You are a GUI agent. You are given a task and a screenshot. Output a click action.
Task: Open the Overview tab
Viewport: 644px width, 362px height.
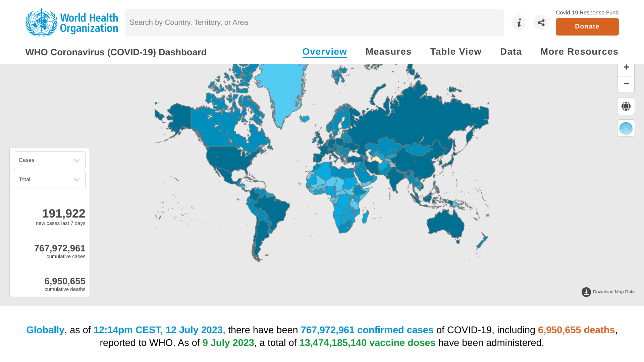click(x=324, y=52)
